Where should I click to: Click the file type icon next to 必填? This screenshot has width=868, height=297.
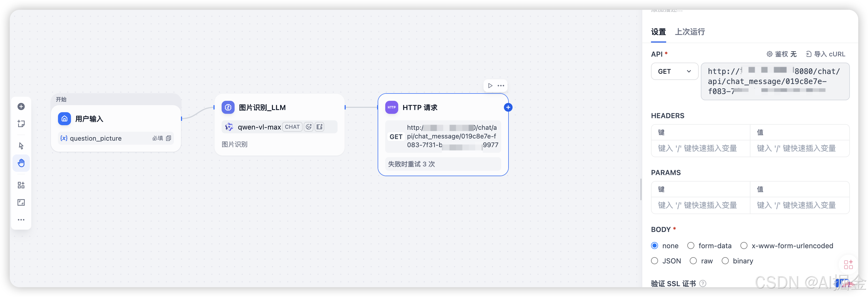pyautogui.click(x=169, y=138)
